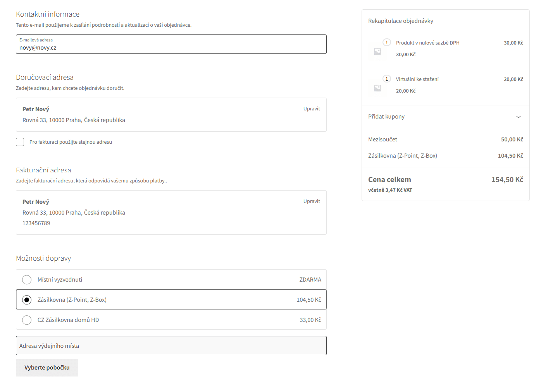541x392 pixels.
Task: Select Místní vyzvednutí shipping option
Action: [27, 280]
